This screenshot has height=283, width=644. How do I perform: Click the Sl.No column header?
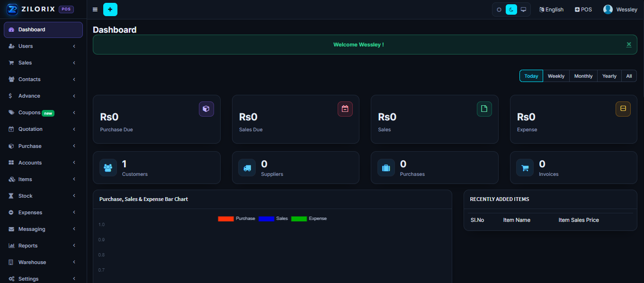pos(477,220)
